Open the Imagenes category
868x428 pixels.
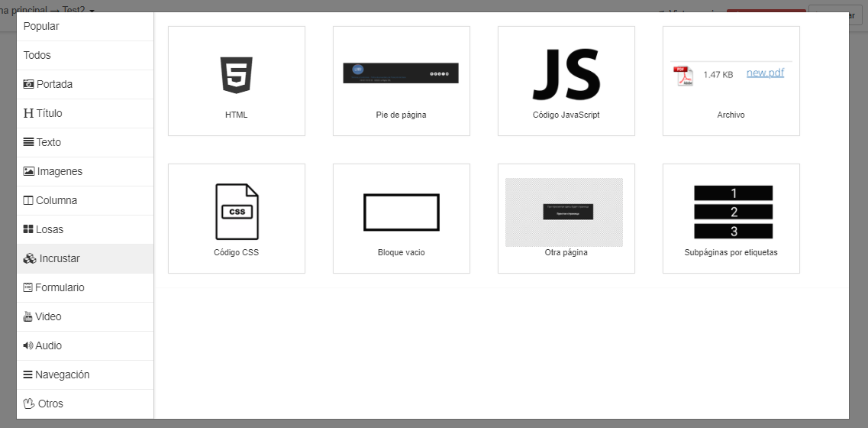click(x=86, y=171)
